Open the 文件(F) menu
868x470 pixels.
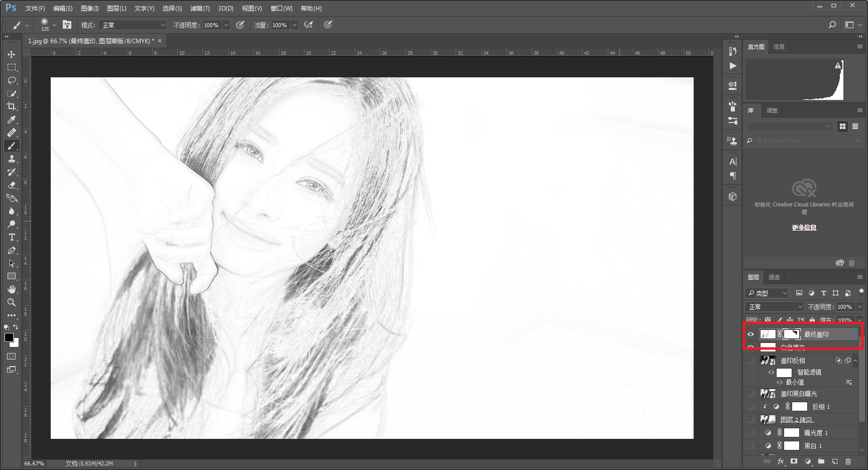35,9
